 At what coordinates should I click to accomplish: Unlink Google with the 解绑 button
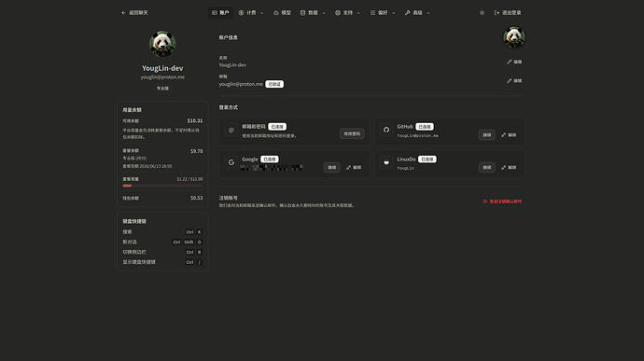coord(354,167)
